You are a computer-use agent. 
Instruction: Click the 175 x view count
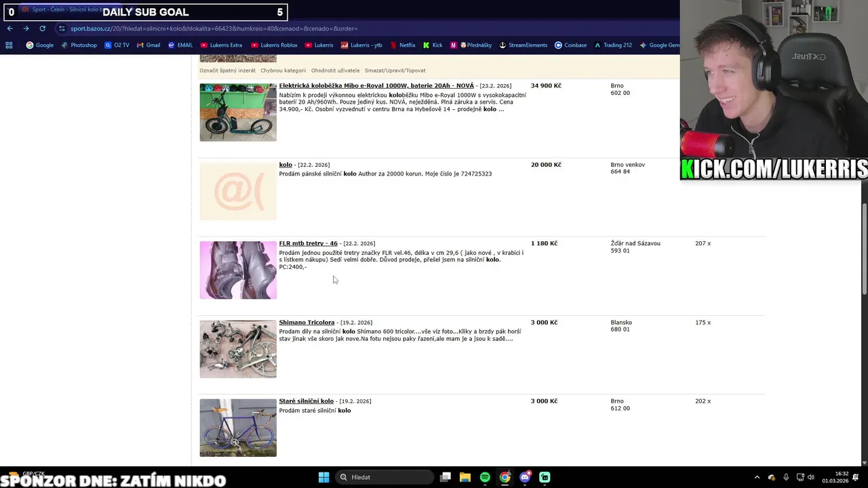tap(703, 323)
